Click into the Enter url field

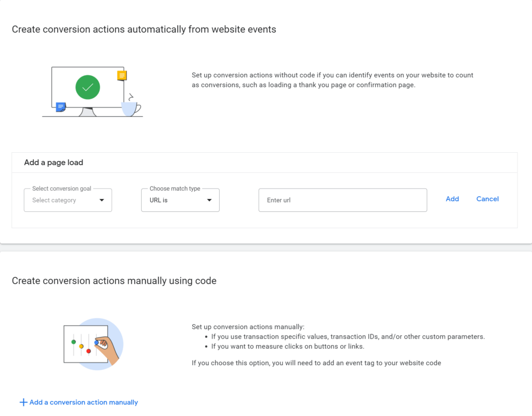(x=342, y=200)
